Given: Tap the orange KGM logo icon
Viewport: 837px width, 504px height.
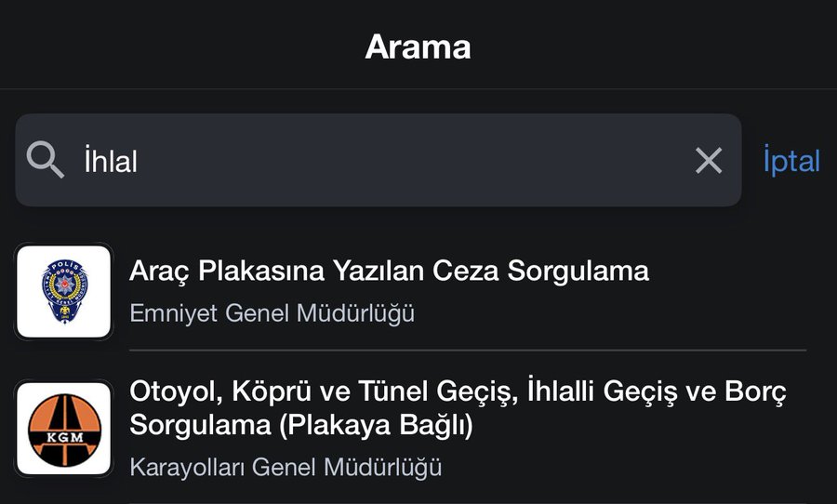Looking at the screenshot, I should 63,428.
